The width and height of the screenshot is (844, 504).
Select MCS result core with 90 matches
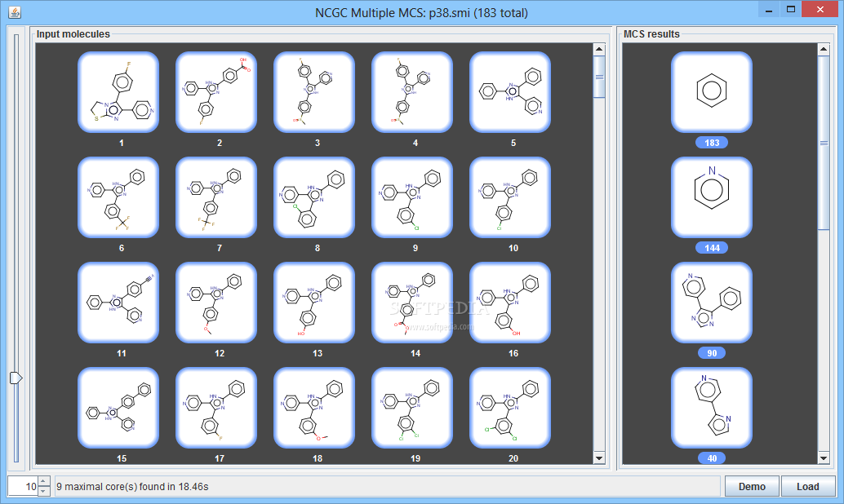coord(712,303)
